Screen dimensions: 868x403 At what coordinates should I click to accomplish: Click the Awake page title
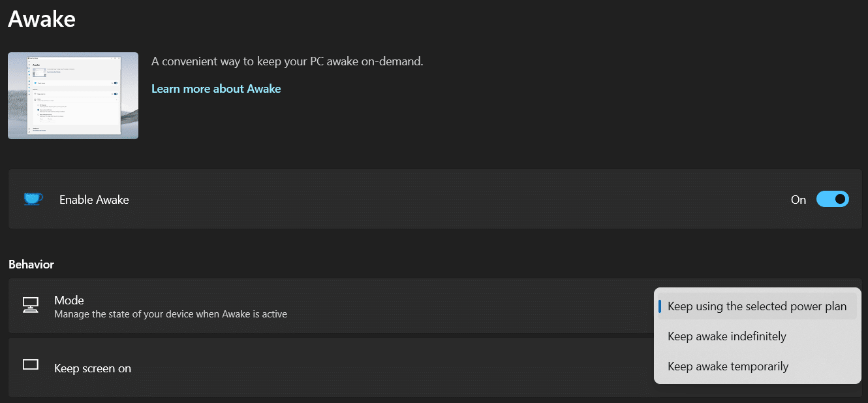tap(42, 18)
